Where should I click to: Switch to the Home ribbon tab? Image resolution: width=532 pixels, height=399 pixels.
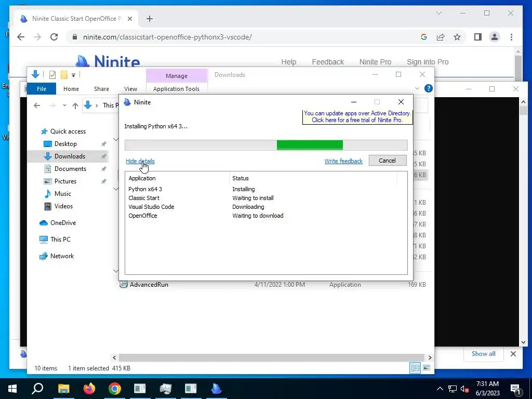pos(71,89)
